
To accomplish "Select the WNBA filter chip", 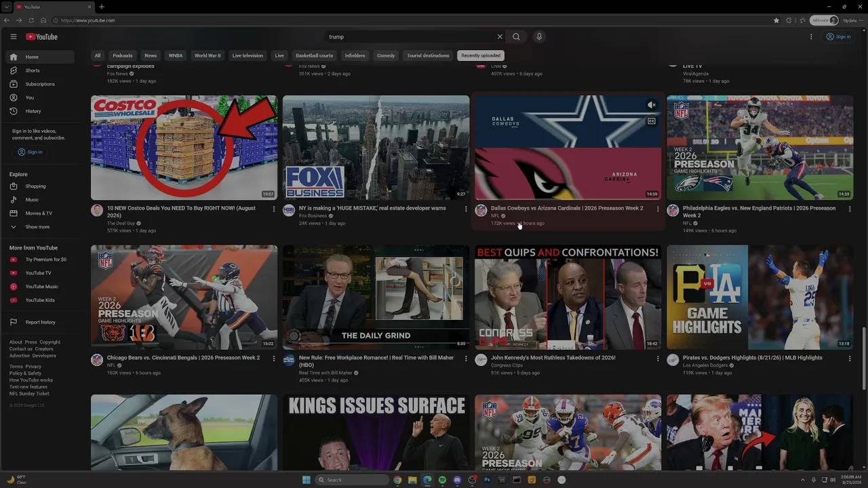I will click(176, 56).
